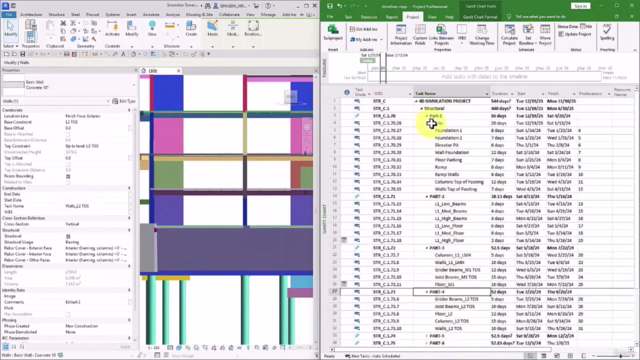Toggle Base is Attached checkbox in Properties
This screenshot has height=360, width=640.
click(68, 134)
